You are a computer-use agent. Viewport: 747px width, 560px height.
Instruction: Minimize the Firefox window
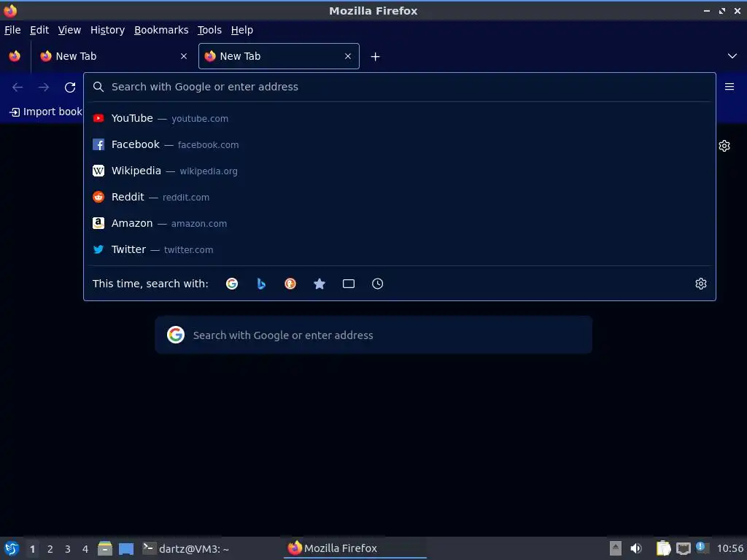706,10
